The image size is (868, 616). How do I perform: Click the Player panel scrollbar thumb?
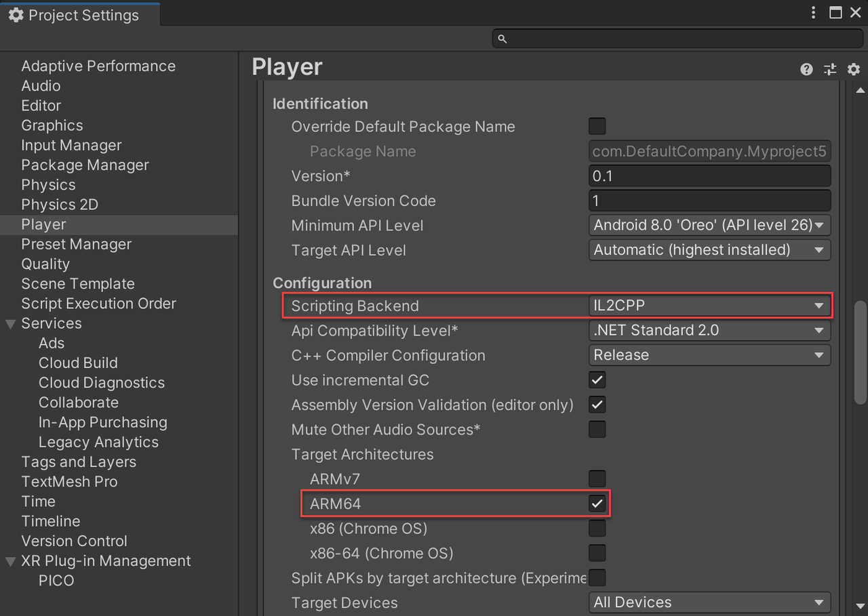pos(861,352)
